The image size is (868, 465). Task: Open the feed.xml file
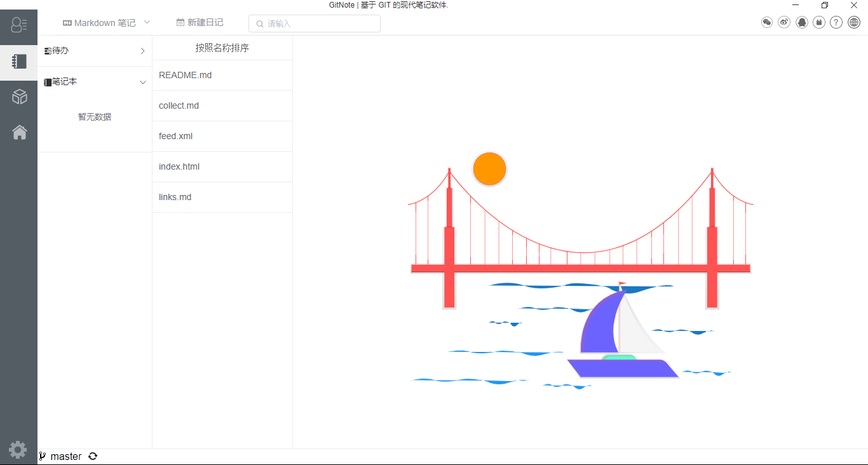[x=222, y=137]
